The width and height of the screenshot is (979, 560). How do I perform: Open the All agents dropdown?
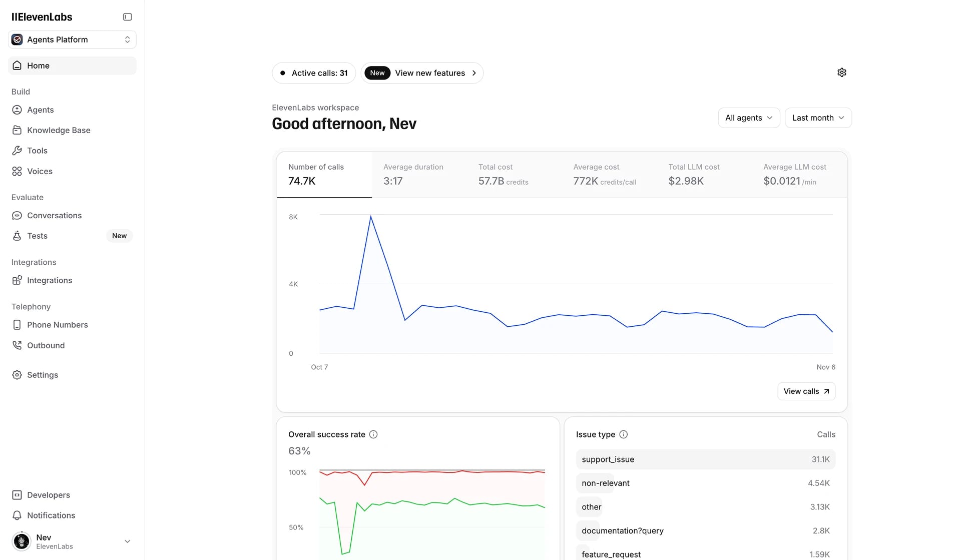[749, 118]
